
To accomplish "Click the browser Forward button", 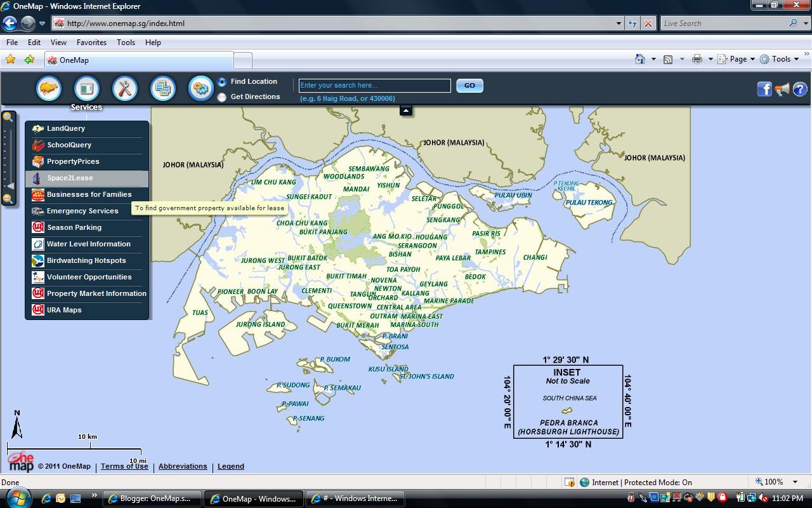I will (28, 23).
